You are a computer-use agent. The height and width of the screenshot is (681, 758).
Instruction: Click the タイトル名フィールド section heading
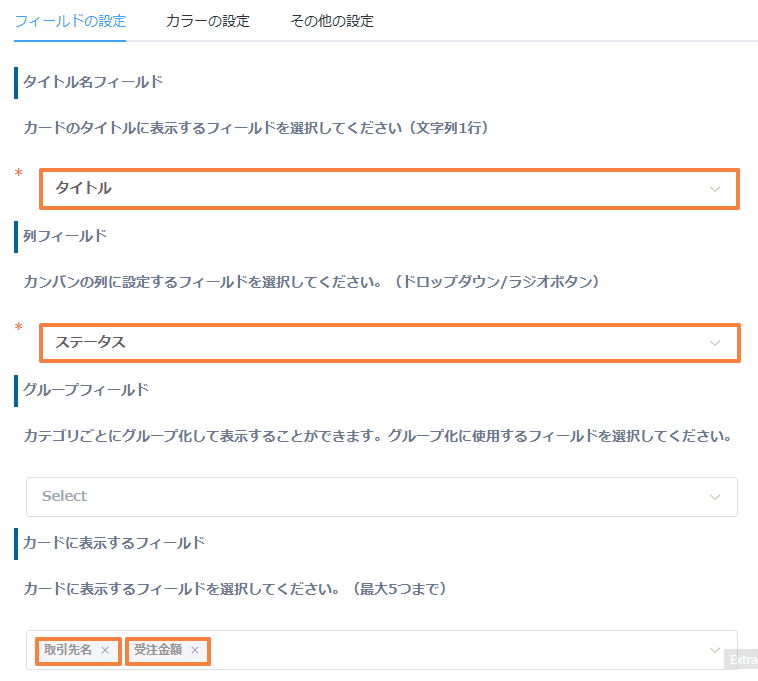[93, 82]
